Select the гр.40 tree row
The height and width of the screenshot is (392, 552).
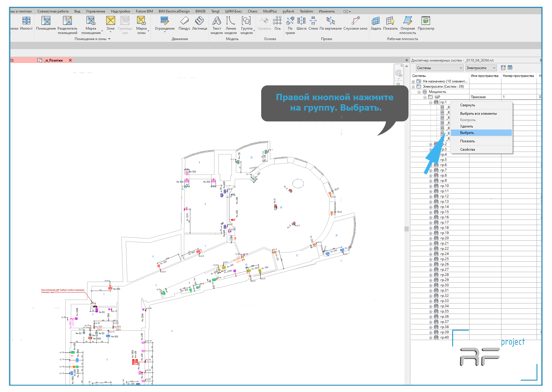tap(445, 337)
